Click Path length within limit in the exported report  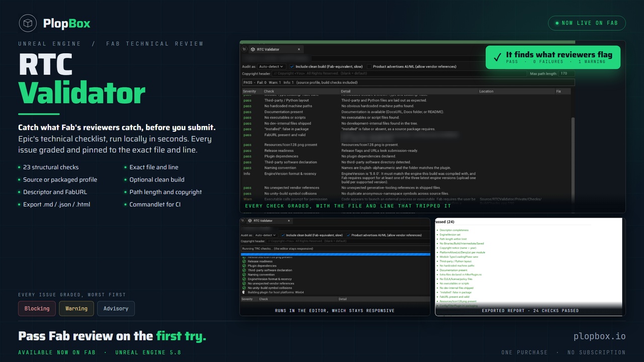pyautogui.click(x=453, y=239)
